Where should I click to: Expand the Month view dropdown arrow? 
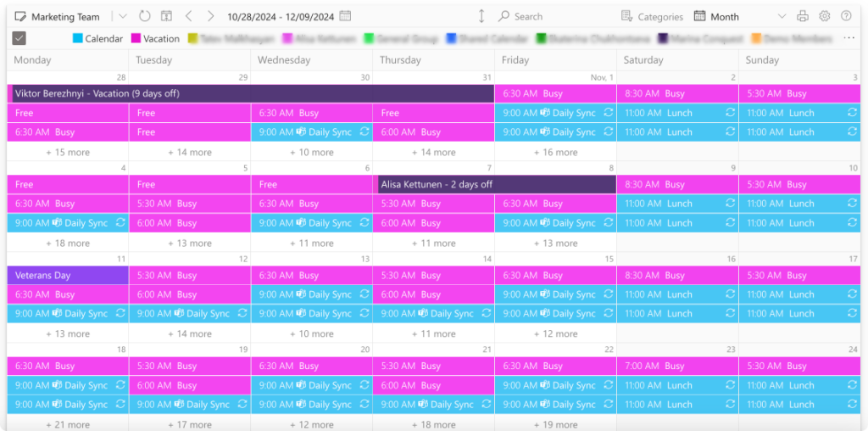(x=778, y=17)
